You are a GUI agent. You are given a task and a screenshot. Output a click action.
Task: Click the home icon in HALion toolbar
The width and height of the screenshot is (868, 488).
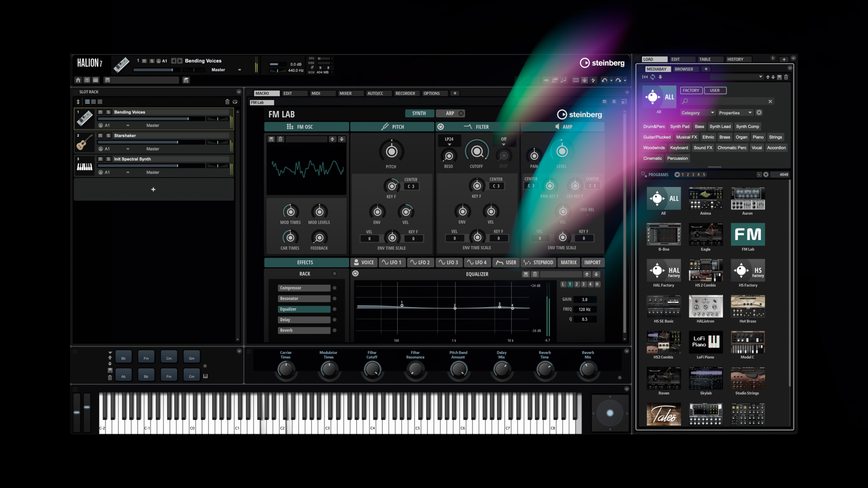[78, 80]
